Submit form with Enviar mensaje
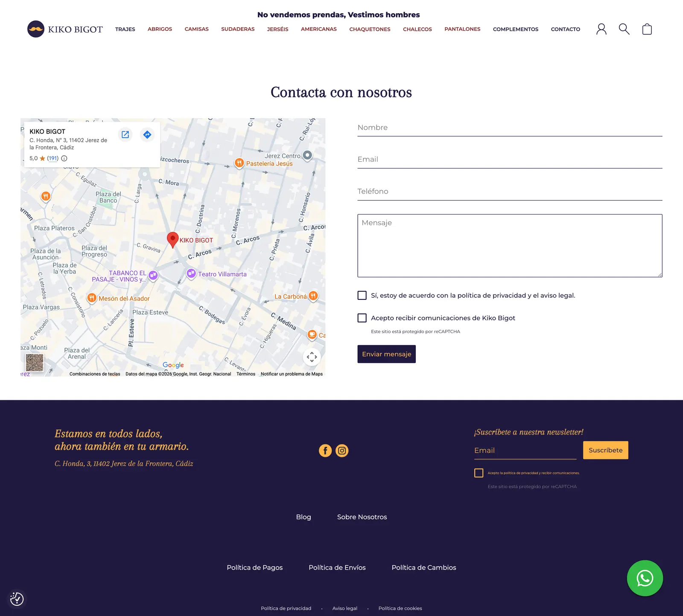Screen dimensions: 683x616 click(387, 354)
